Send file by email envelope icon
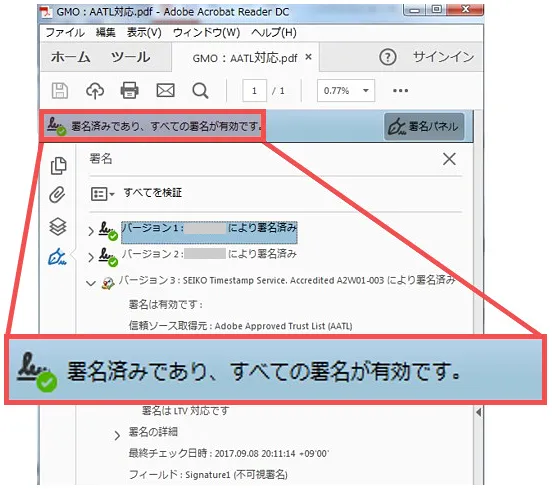This screenshot has width=552, height=489. (165, 90)
